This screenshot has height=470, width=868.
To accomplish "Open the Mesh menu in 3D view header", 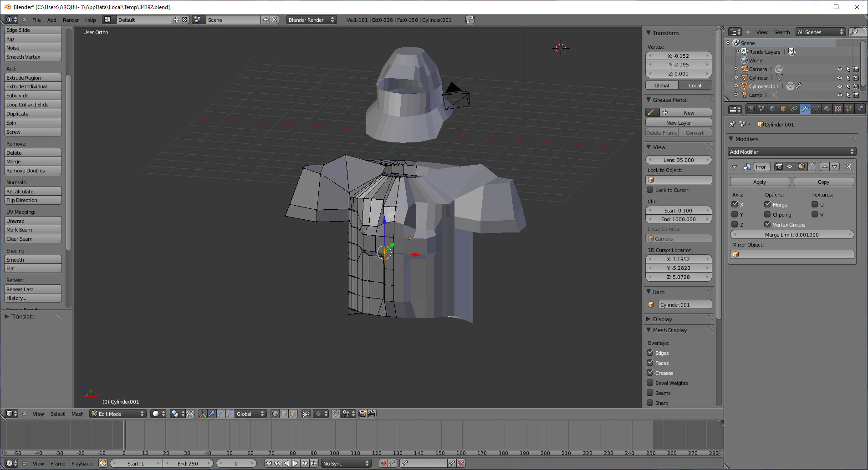I will click(x=77, y=414).
